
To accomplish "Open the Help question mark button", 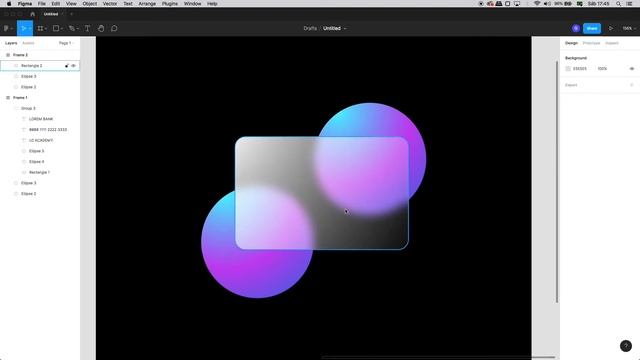I will pos(625,346).
